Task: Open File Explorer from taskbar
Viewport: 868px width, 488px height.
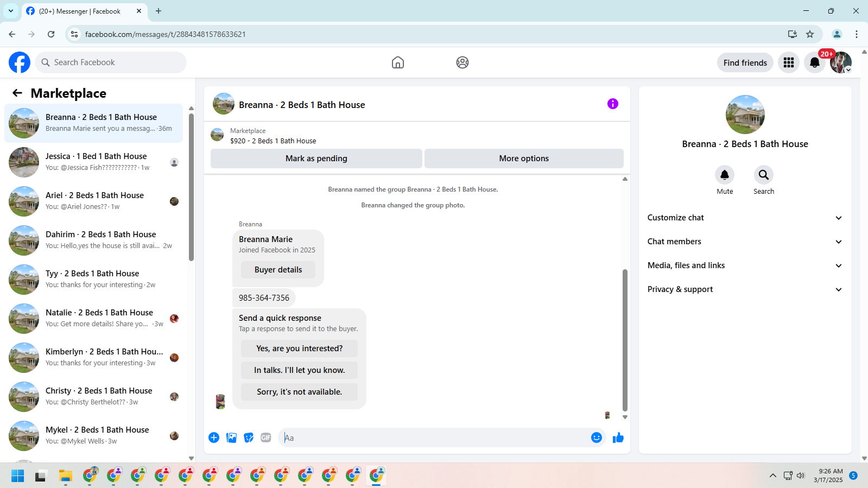Action: 66,476
